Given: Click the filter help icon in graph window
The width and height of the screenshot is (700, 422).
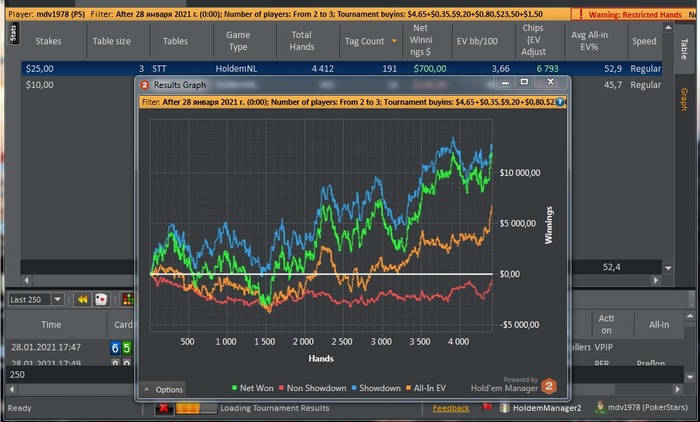Looking at the screenshot, I should point(559,102).
